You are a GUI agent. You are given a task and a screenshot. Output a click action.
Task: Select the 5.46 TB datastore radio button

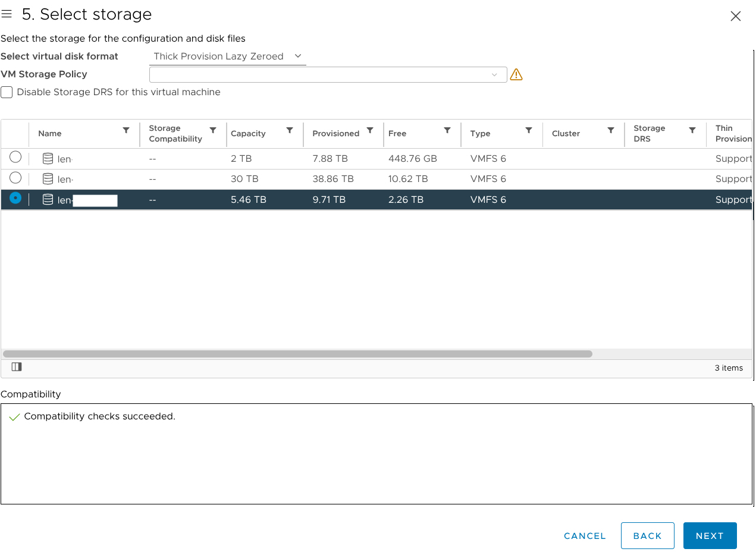pos(15,198)
